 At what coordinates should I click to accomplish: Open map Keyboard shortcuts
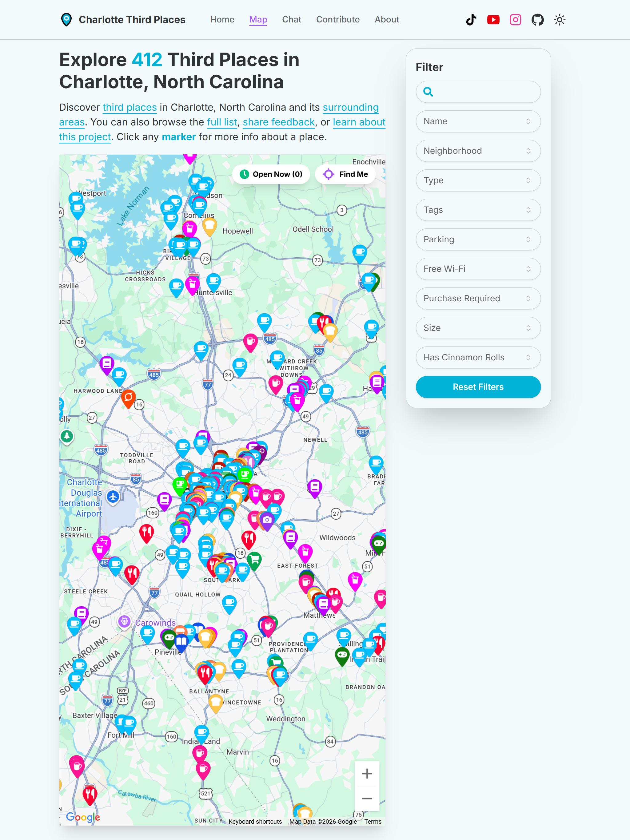coord(255,821)
